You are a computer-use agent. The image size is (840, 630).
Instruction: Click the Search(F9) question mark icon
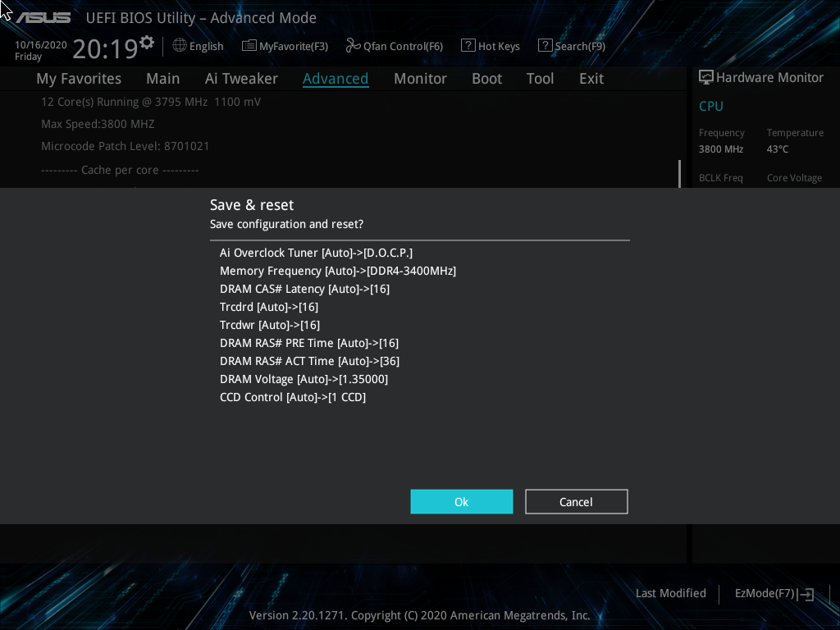point(545,46)
